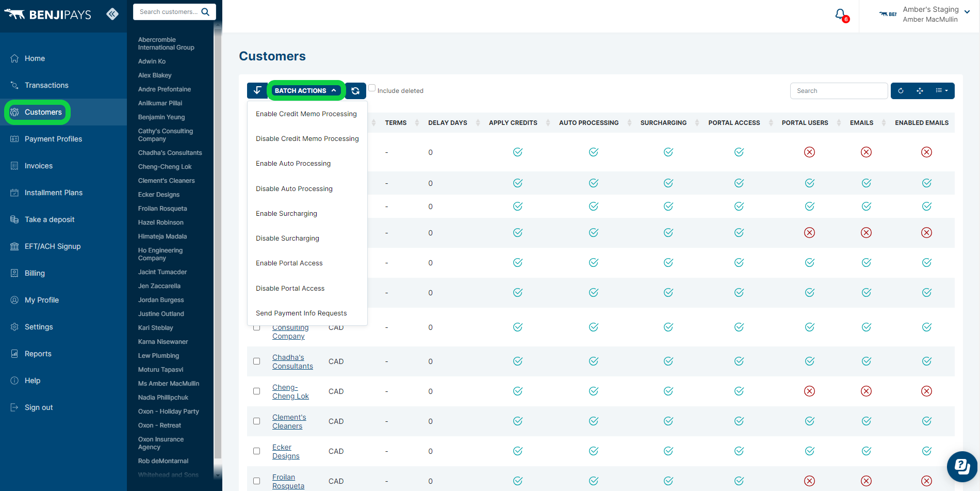Click the Reports sidebar icon

pos(14,354)
